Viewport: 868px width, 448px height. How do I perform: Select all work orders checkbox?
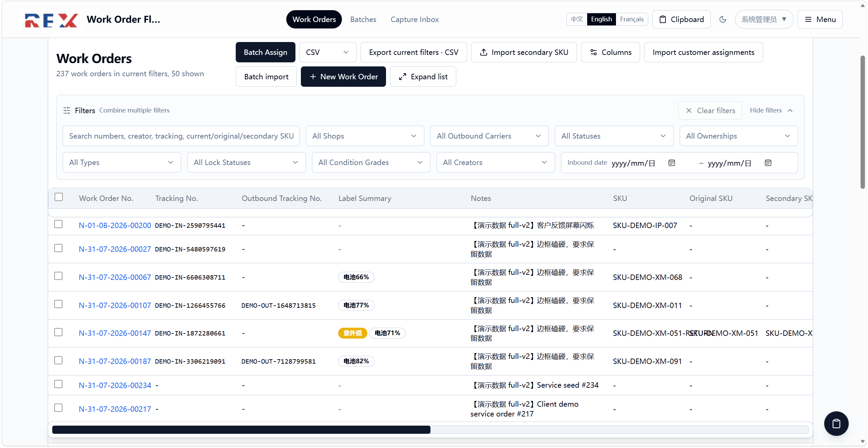[x=59, y=197]
